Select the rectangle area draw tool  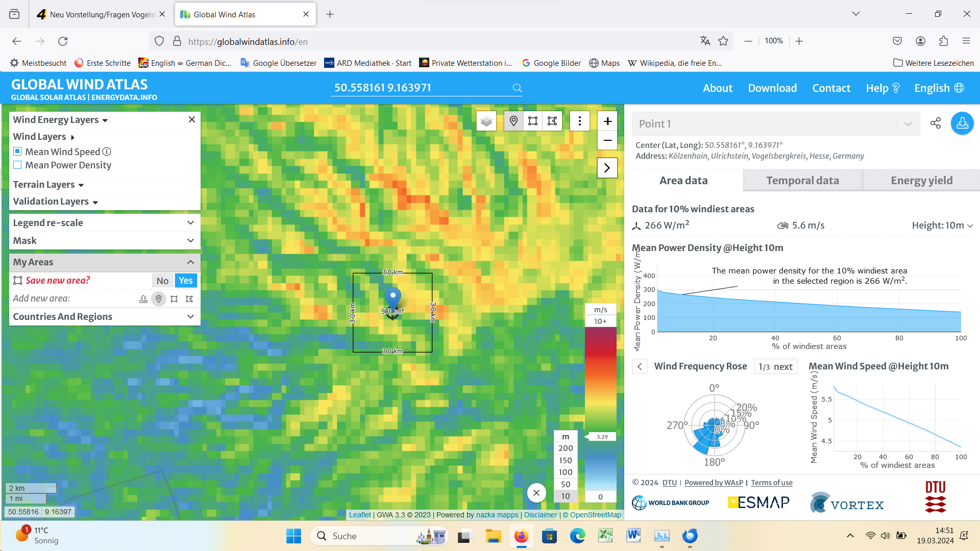533,121
